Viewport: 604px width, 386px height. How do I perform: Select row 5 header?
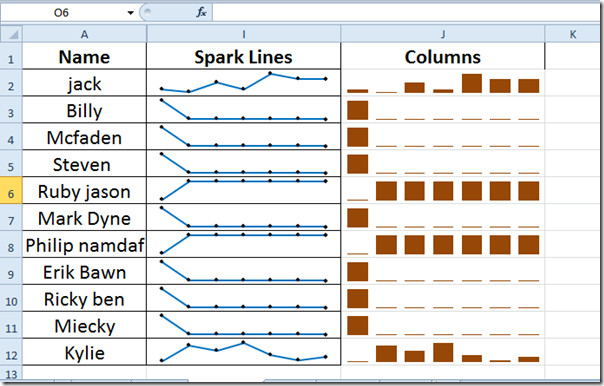11,164
